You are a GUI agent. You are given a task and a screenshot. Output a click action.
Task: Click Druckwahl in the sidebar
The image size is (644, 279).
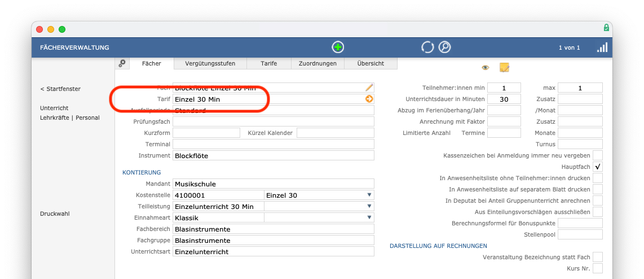coord(54,214)
